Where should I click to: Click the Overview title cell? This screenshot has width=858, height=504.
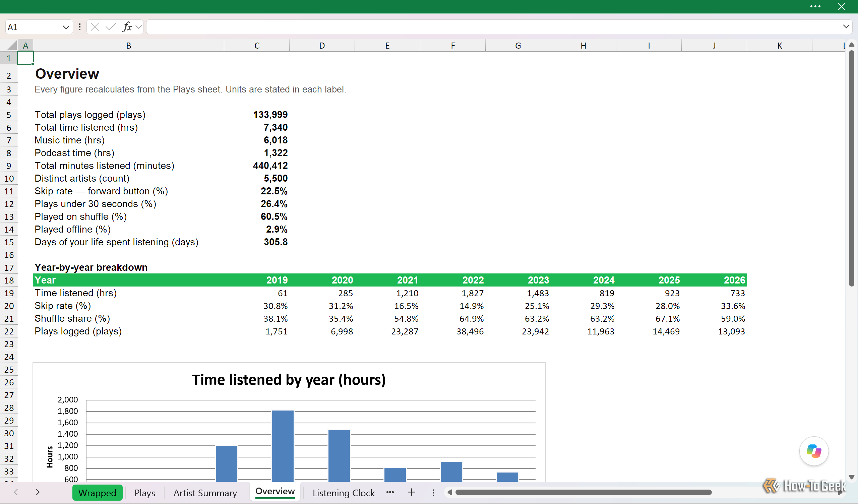tap(67, 74)
